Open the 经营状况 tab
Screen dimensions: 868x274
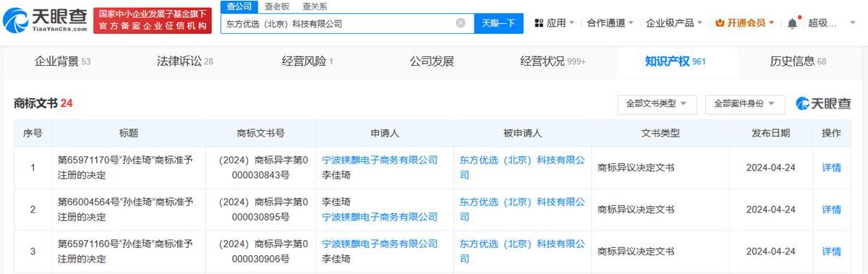pyautogui.click(x=553, y=61)
